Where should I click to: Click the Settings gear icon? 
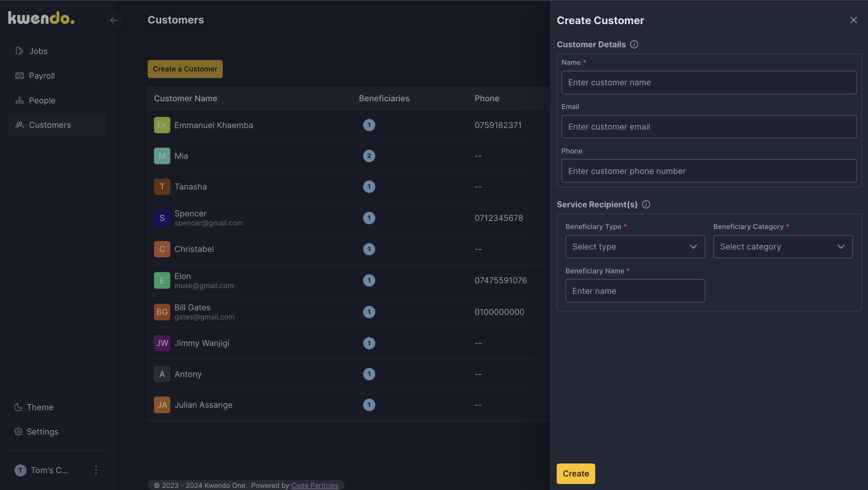pyautogui.click(x=18, y=431)
